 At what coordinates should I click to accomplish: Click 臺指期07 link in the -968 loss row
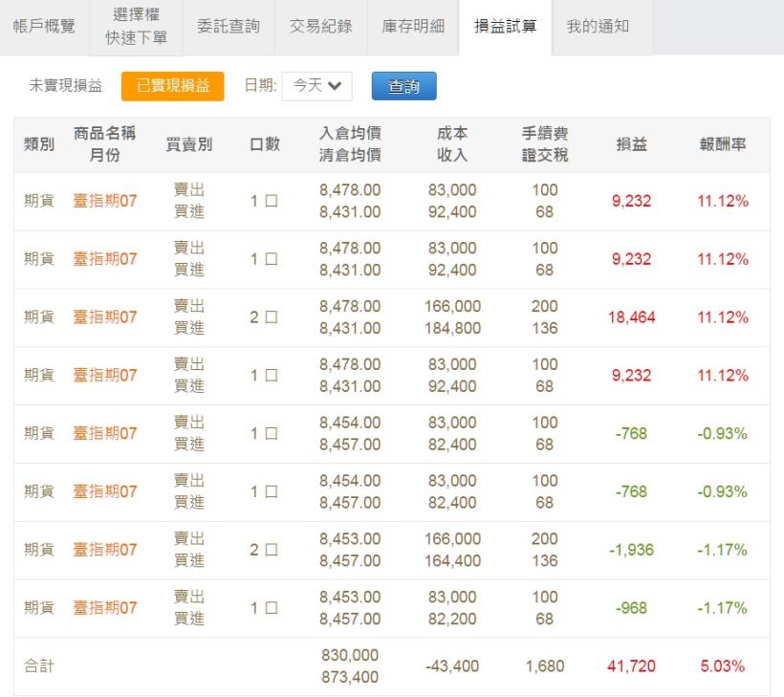(x=104, y=608)
